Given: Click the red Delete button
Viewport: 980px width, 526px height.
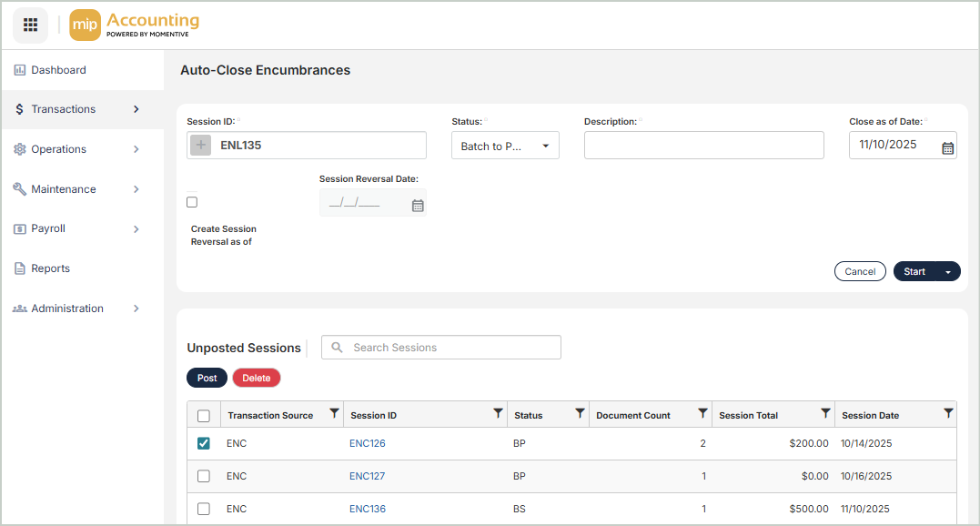Looking at the screenshot, I should (257, 378).
